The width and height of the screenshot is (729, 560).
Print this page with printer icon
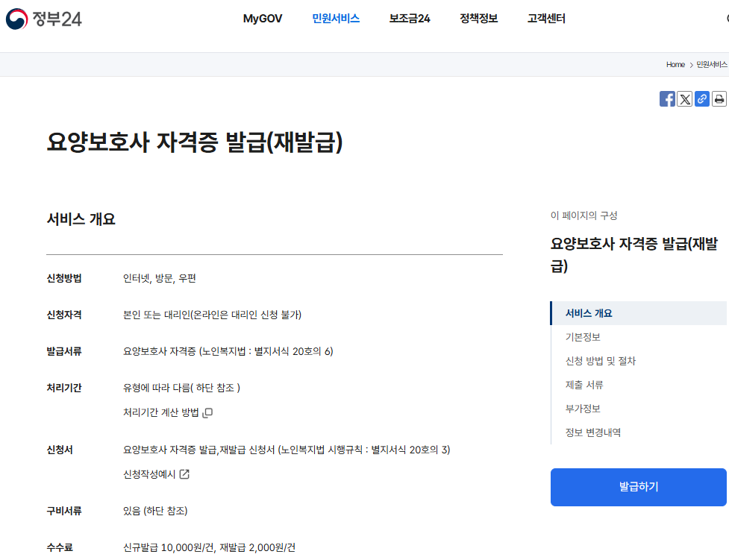pyautogui.click(x=719, y=99)
